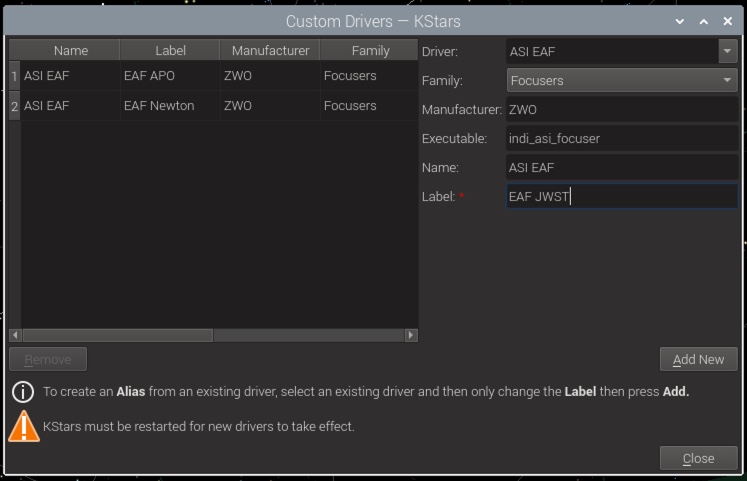Image resolution: width=747 pixels, height=481 pixels.
Task: Sort table by Manufacturer column header
Action: [270, 50]
